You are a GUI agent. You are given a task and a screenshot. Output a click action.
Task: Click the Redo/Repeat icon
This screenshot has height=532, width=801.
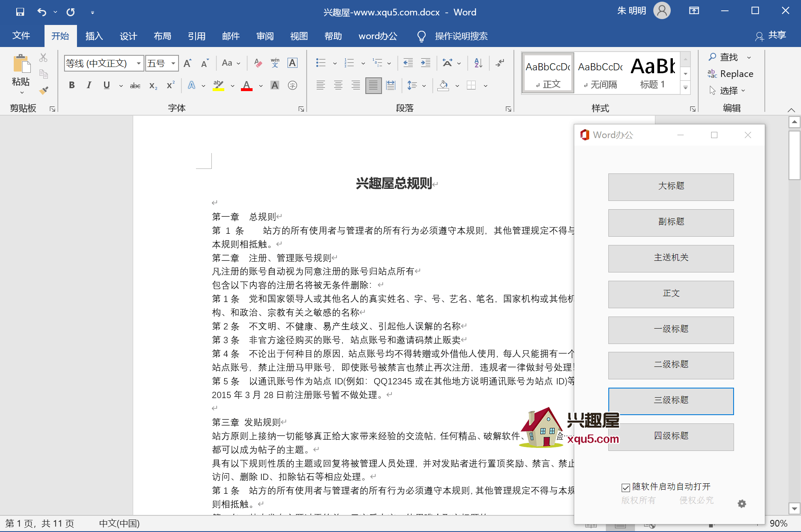pyautogui.click(x=71, y=12)
